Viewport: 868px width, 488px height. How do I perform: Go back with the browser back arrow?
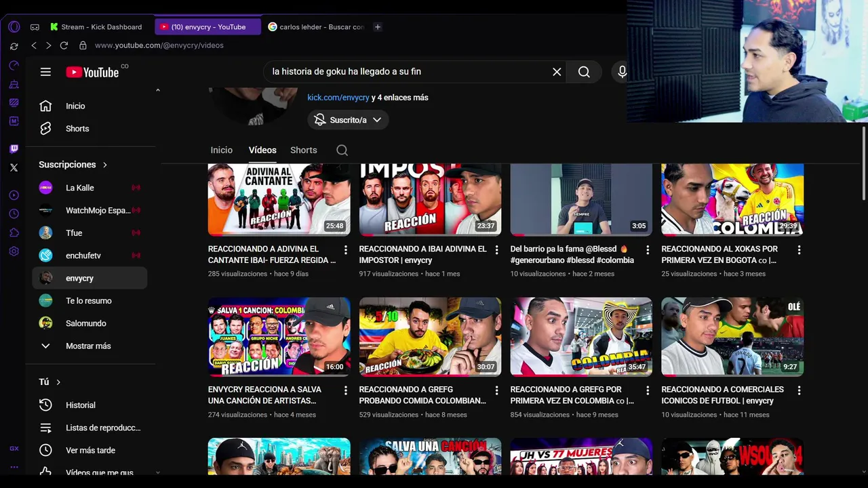point(34,45)
